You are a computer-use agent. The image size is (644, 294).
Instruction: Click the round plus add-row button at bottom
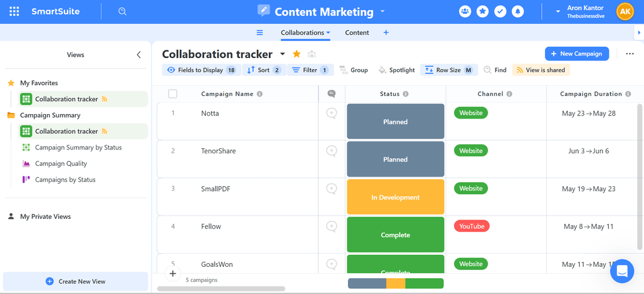[172, 273]
